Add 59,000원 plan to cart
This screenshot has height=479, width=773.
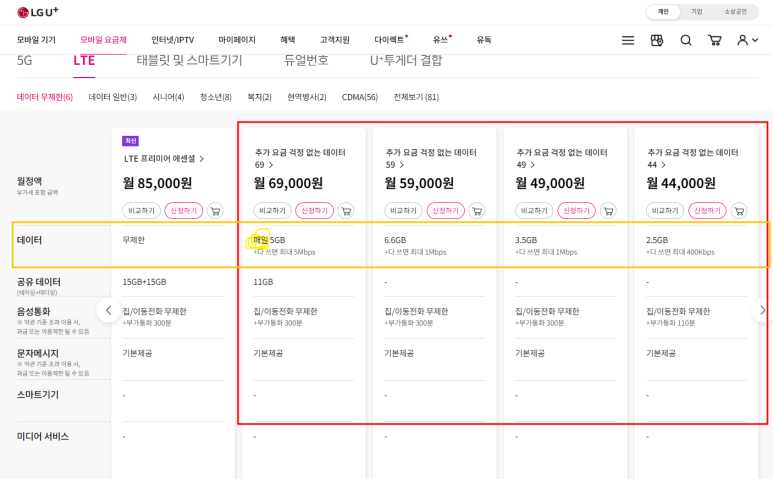click(477, 211)
